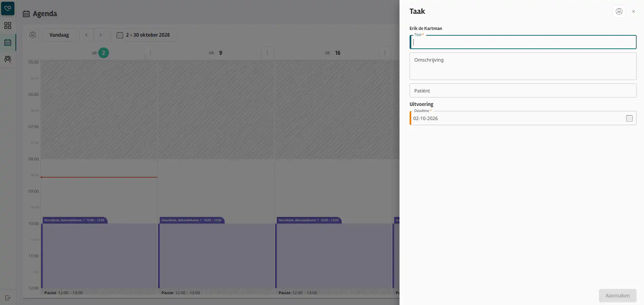Click the heart logo in sidebar
This screenshot has width=644, height=305.
pyautogui.click(x=8, y=8)
